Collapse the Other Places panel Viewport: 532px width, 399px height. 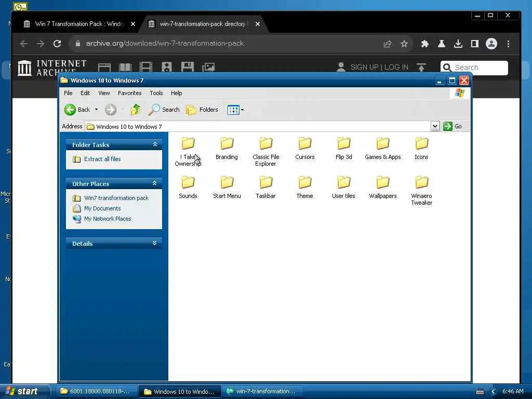click(155, 183)
